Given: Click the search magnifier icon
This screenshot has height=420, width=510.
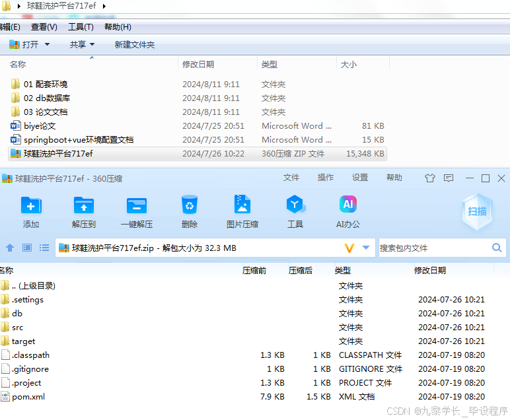Looking at the screenshot, I should (497, 248).
